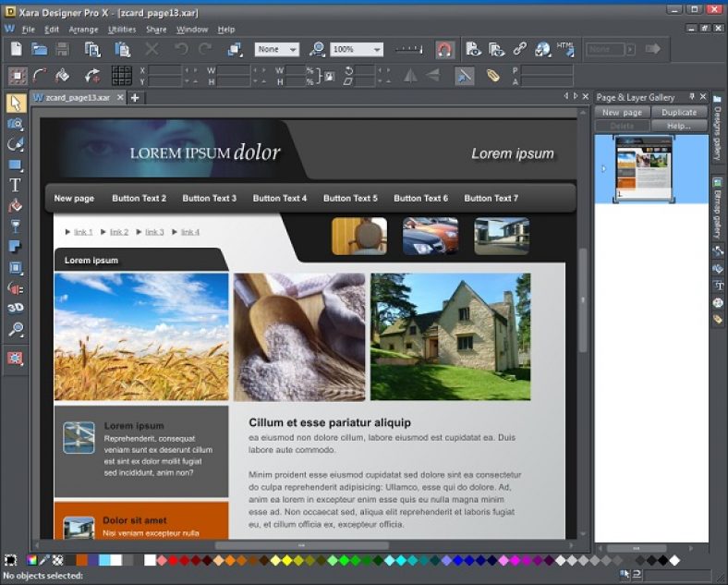Choose the Transparency wine glass tool

pos(15,226)
